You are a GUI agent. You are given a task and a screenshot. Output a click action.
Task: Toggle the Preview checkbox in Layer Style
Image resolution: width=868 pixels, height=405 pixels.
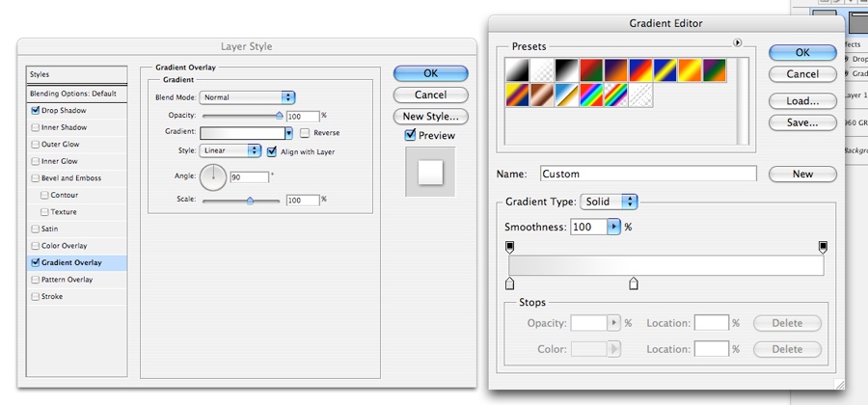coord(410,135)
